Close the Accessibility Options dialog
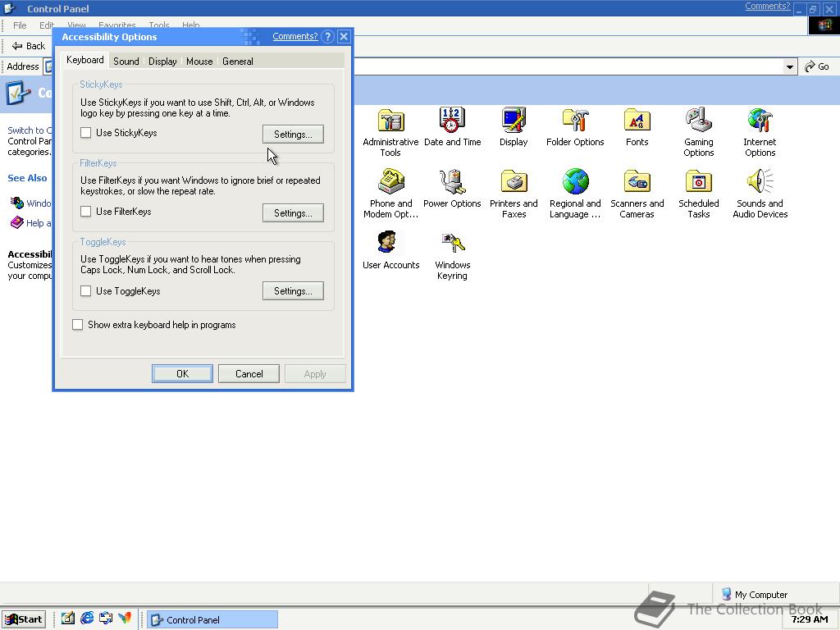 pyautogui.click(x=344, y=36)
